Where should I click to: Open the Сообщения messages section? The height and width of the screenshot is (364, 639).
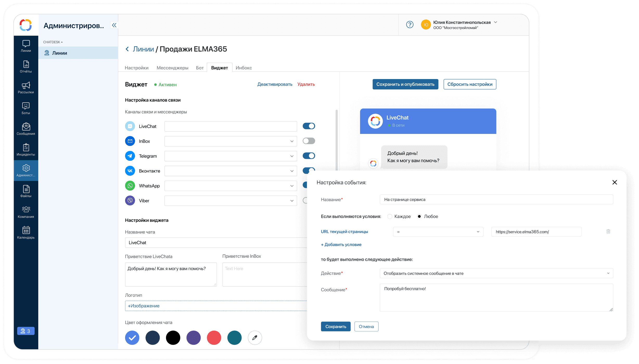tap(26, 129)
